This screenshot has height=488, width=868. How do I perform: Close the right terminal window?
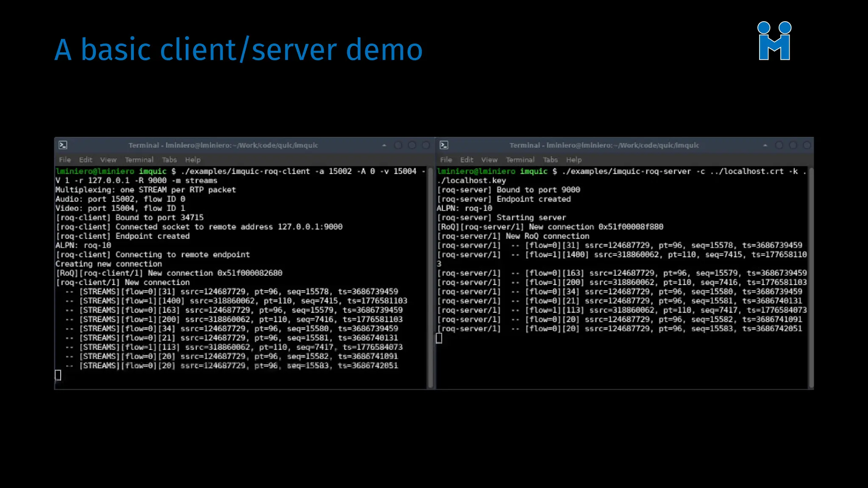(807, 145)
